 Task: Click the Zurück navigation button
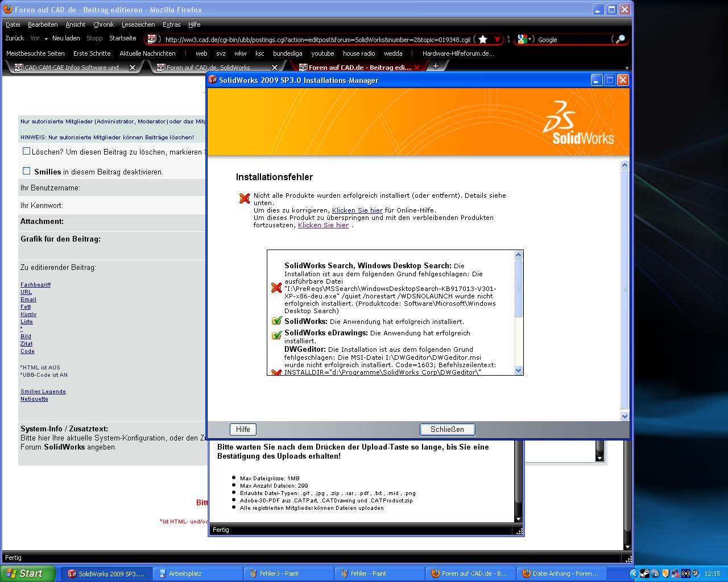14,38
